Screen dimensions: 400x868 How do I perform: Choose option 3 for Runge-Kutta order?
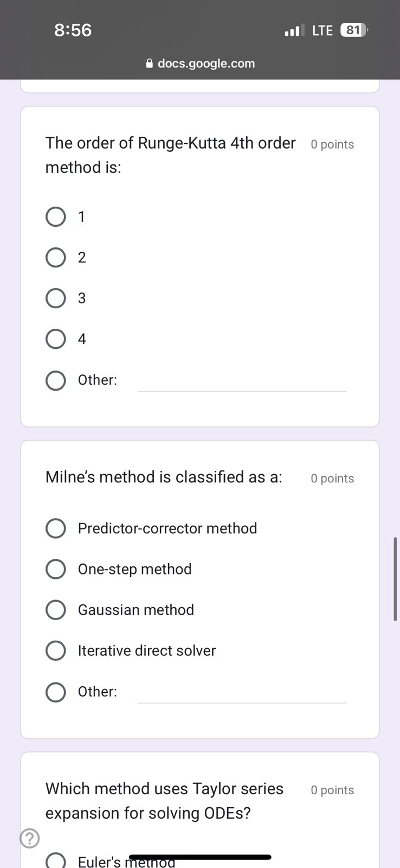pos(55,298)
